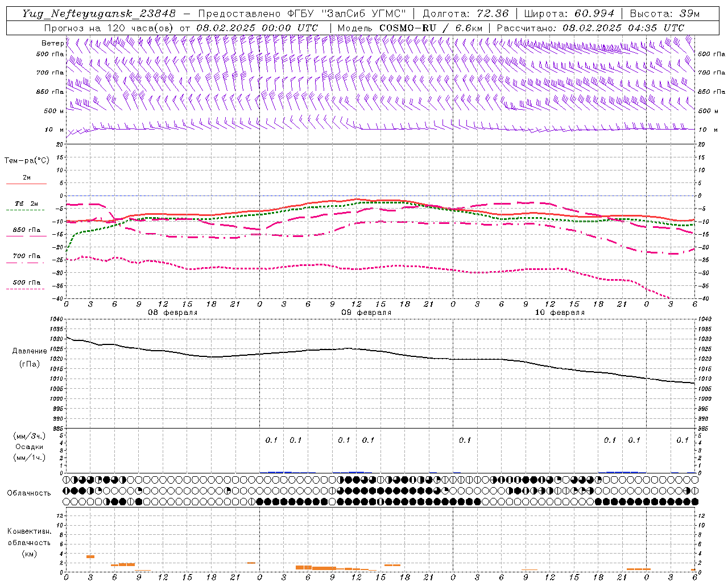Click the 'Тем-ра(°C)' panel label
The height and width of the screenshot is (582, 728).
27,160
